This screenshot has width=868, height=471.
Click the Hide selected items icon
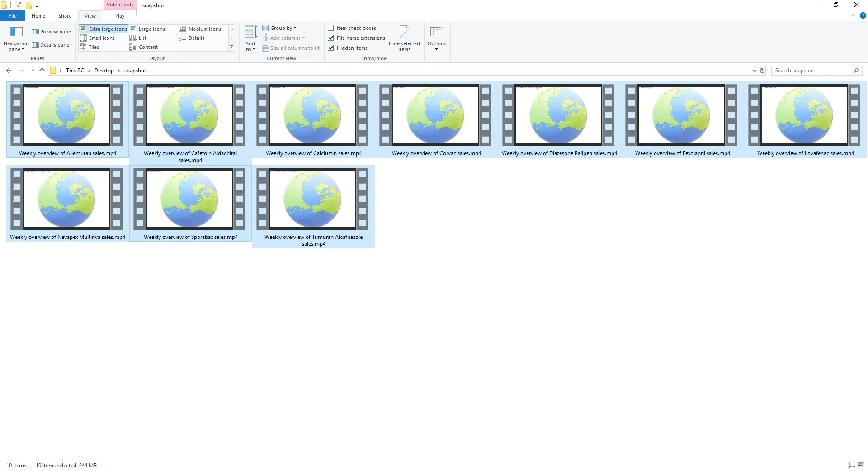404,38
